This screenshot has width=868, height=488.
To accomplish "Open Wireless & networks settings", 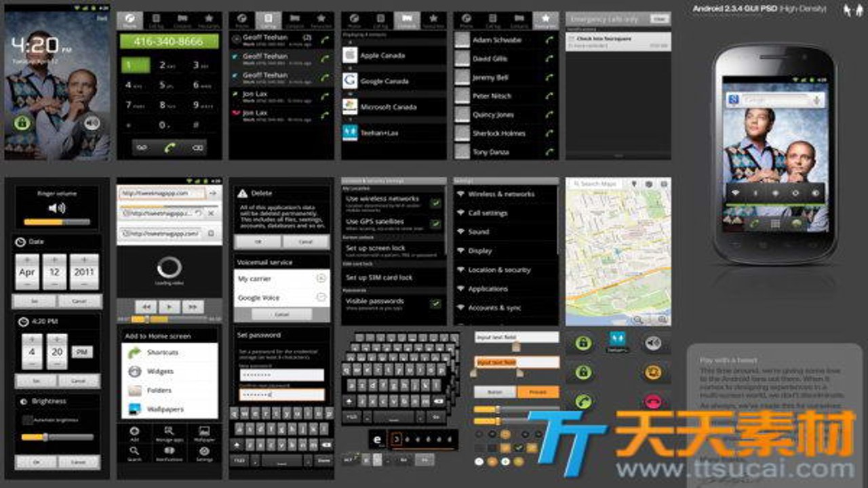I will tap(506, 194).
